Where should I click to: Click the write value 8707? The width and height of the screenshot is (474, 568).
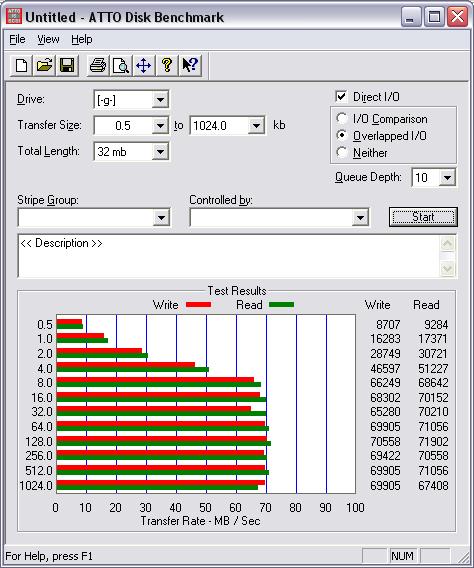(x=388, y=324)
